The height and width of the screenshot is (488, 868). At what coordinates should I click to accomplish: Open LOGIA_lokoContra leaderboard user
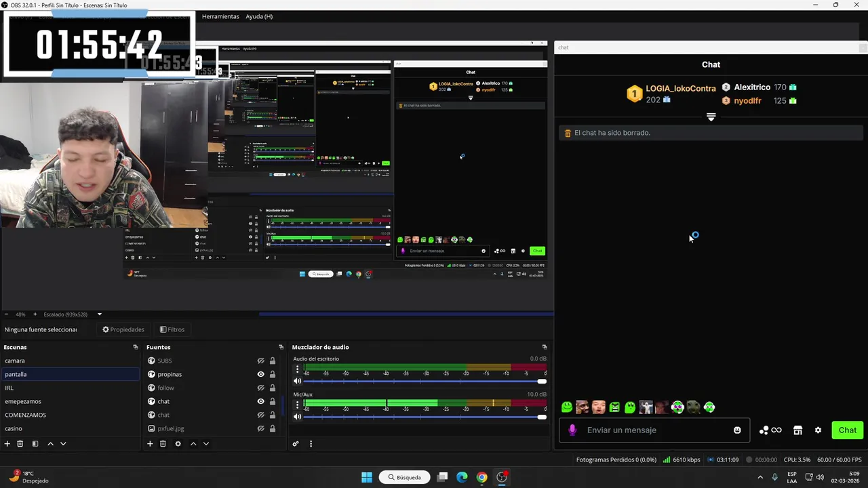680,89
